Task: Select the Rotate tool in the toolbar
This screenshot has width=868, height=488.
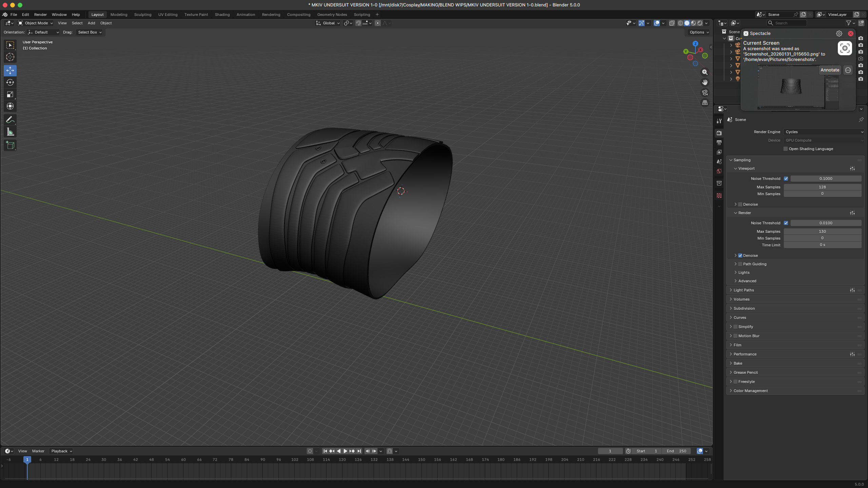Action: tap(10, 82)
